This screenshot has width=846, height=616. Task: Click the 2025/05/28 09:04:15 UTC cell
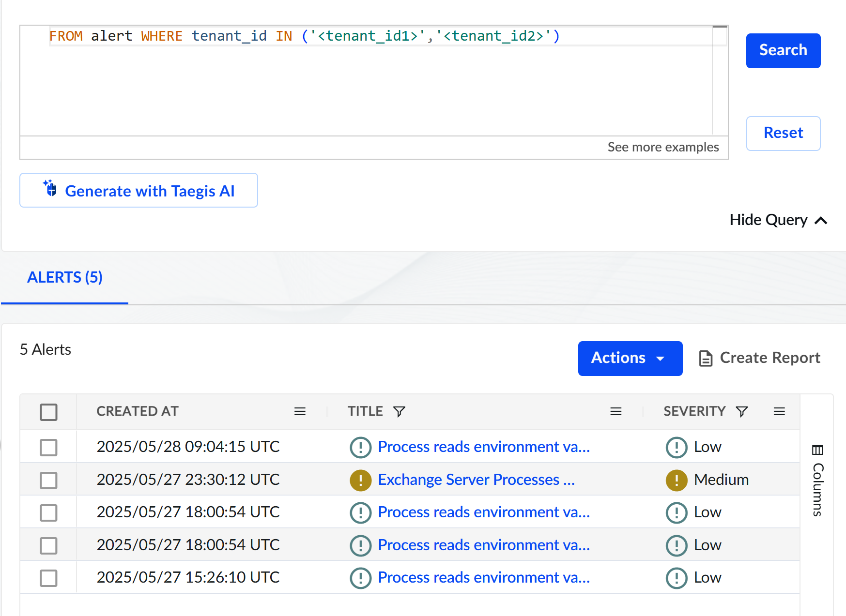[x=188, y=447]
